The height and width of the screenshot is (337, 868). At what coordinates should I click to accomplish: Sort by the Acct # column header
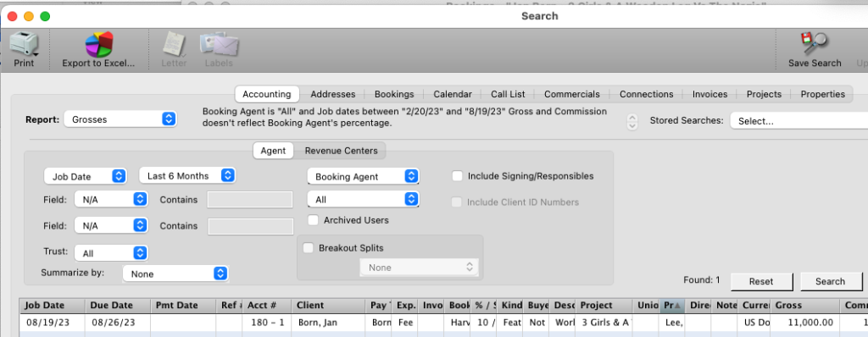tap(267, 305)
